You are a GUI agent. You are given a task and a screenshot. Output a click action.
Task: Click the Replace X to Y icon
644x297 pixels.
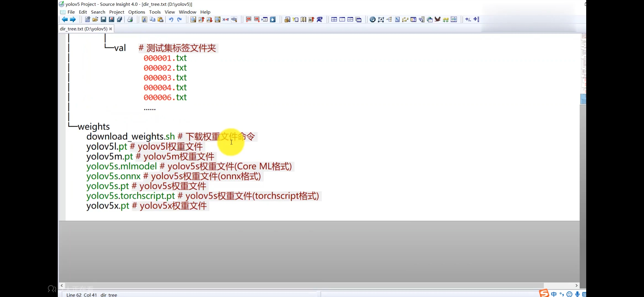coord(226,19)
